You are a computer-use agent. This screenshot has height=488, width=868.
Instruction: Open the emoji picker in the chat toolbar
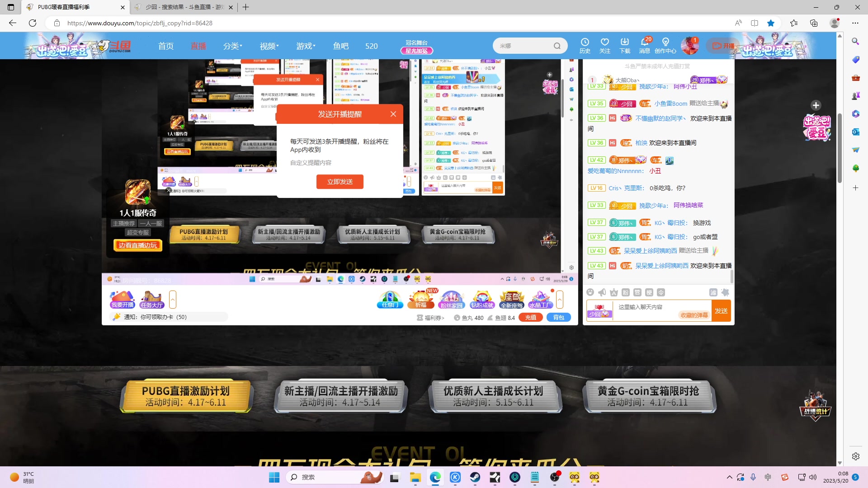click(590, 292)
